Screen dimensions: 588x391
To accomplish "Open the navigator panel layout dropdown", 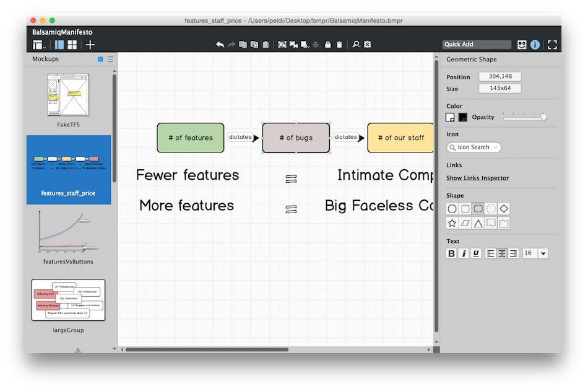I will [x=40, y=45].
